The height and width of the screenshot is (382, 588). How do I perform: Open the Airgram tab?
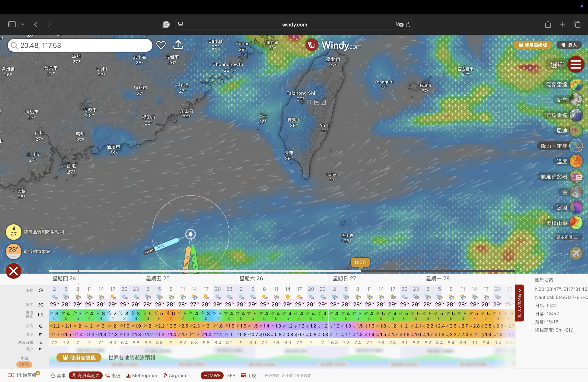tap(174, 375)
